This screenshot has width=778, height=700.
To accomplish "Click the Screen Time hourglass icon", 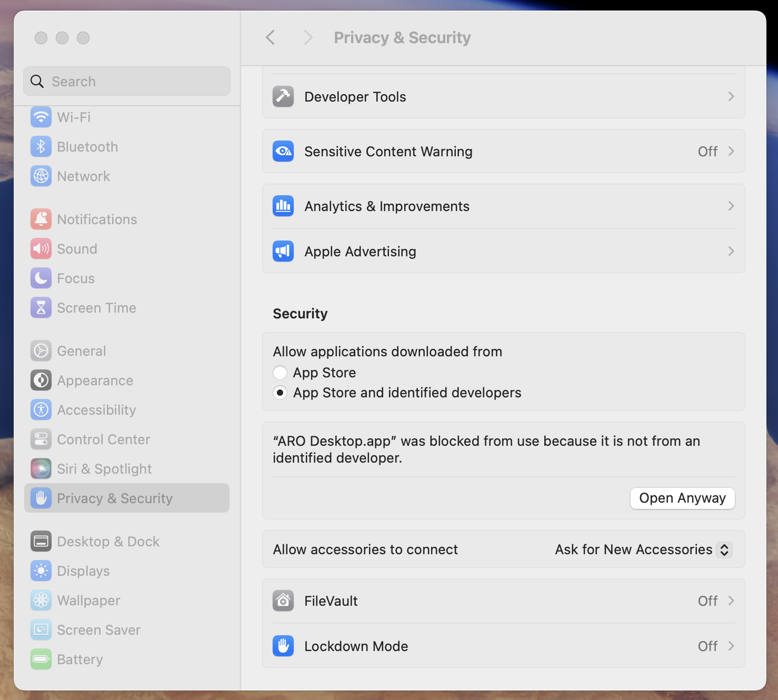I will point(41,307).
